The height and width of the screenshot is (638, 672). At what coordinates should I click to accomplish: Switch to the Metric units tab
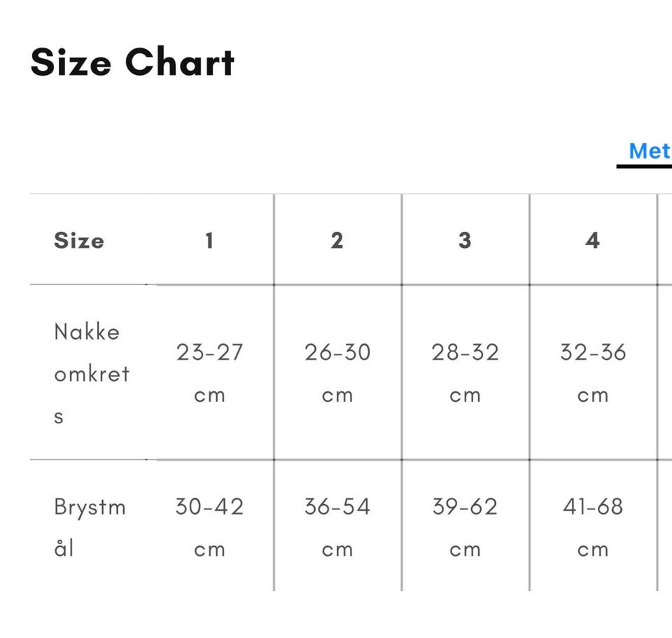[650, 151]
